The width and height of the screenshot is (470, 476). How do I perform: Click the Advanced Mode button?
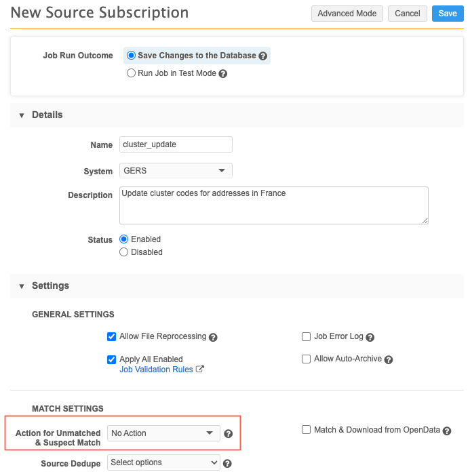click(x=347, y=14)
